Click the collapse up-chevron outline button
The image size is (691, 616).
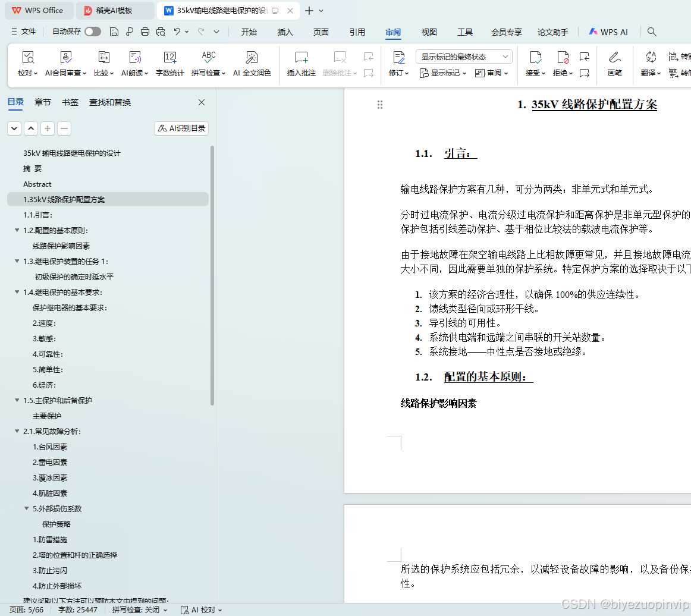click(31, 128)
